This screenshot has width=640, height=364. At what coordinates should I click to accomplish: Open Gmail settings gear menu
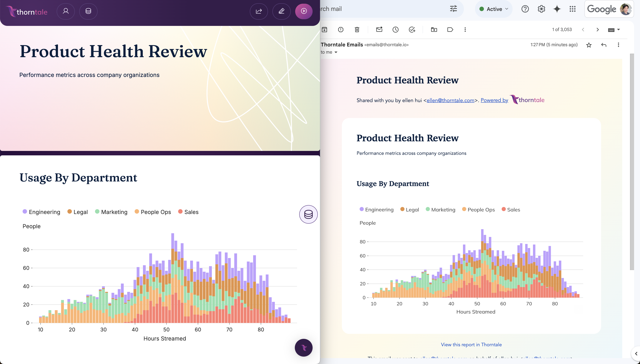click(541, 9)
